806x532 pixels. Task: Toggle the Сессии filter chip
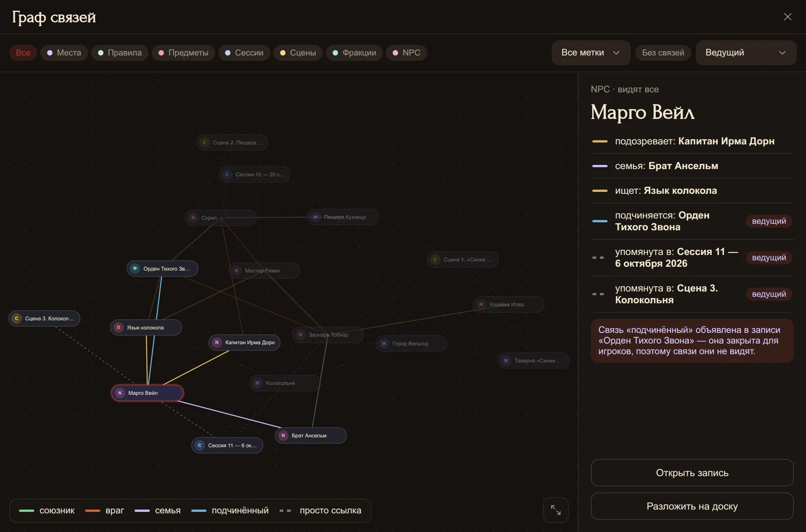pos(244,53)
